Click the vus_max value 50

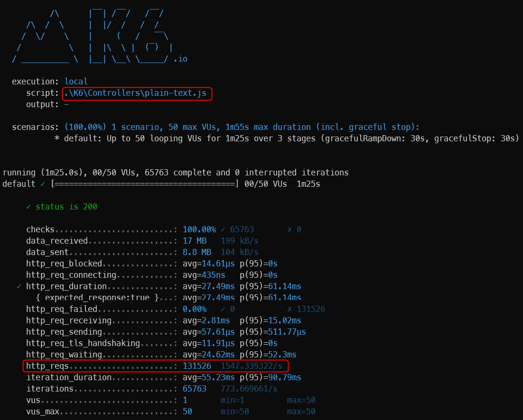[187, 411]
